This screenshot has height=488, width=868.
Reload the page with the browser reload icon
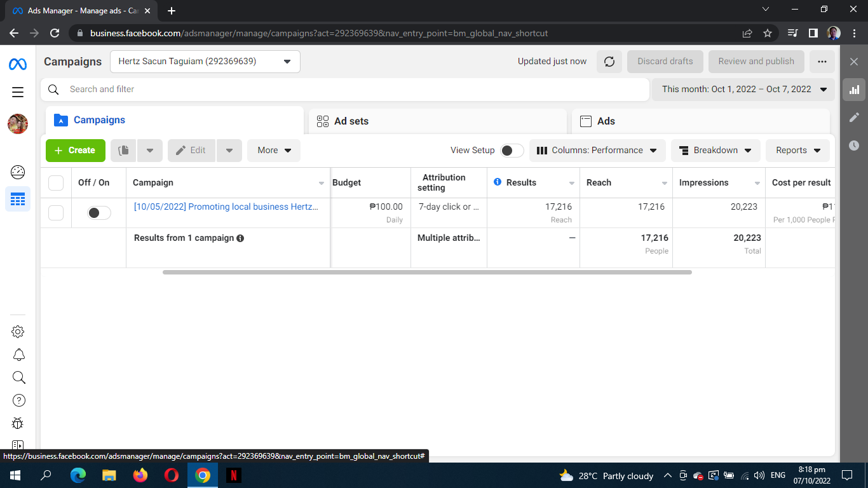pyautogui.click(x=55, y=33)
